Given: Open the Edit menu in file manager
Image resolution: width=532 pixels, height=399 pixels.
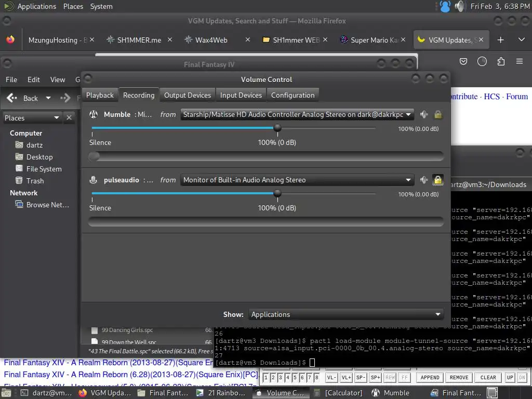Looking at the screenshot, I should 34,79.
